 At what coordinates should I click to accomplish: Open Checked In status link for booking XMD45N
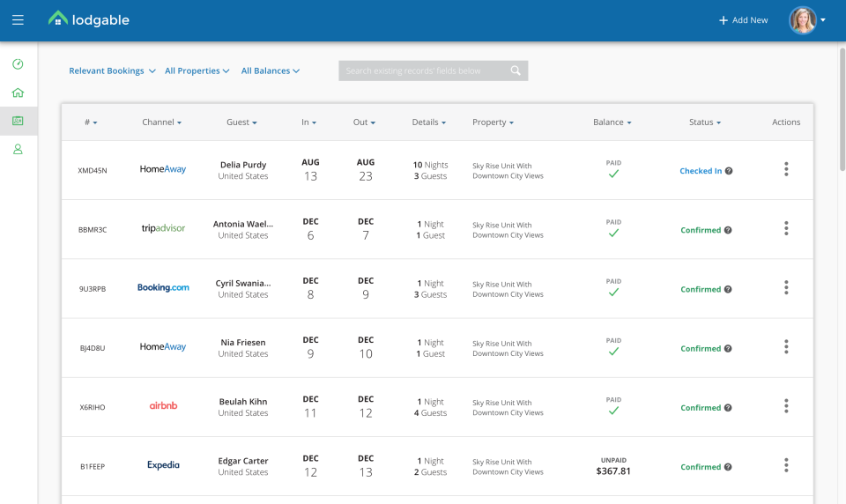(x=701, y=171)
